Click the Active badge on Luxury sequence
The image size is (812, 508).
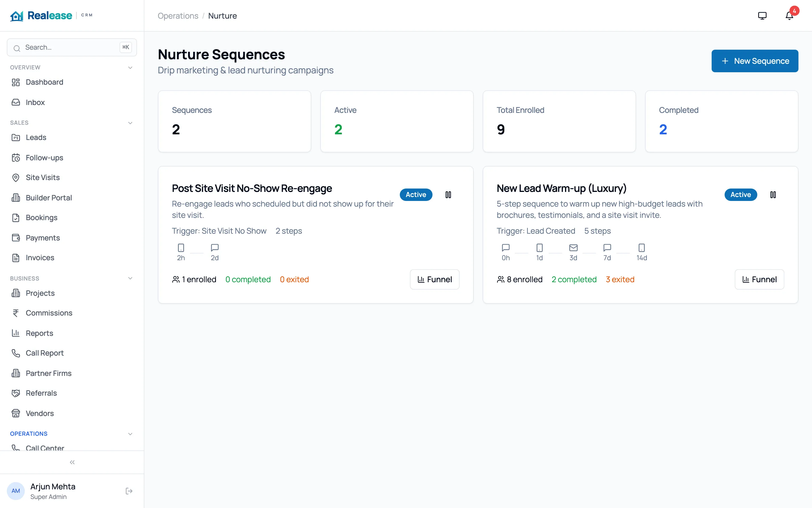[x=741, y=194]
